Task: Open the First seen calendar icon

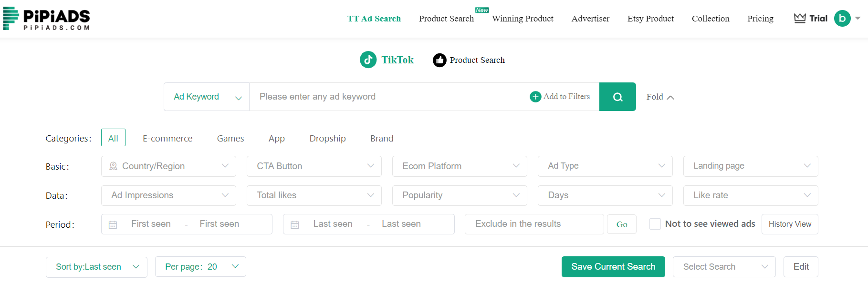Action: (113, 224)
